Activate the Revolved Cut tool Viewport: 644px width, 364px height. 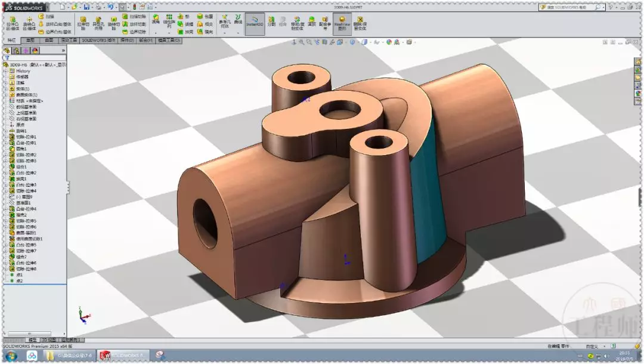113,23
